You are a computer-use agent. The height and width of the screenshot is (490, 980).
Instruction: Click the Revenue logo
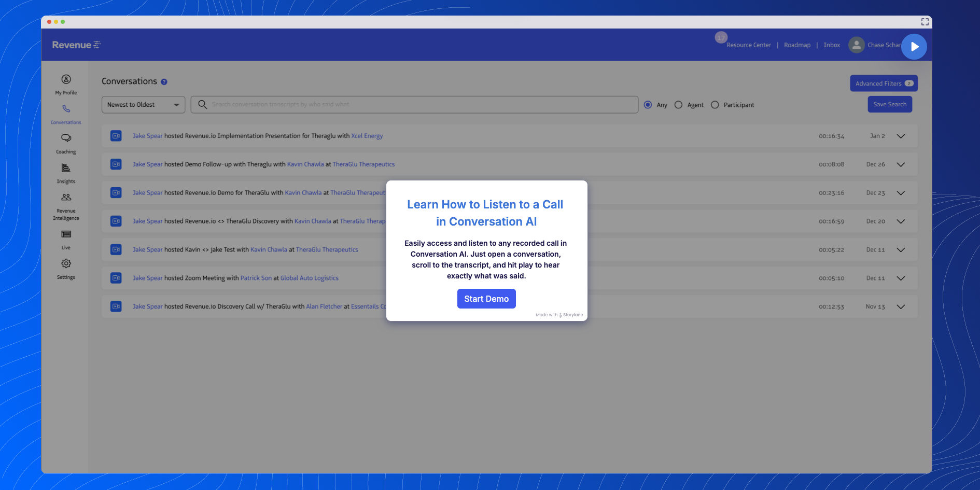[x=76, y=45]
